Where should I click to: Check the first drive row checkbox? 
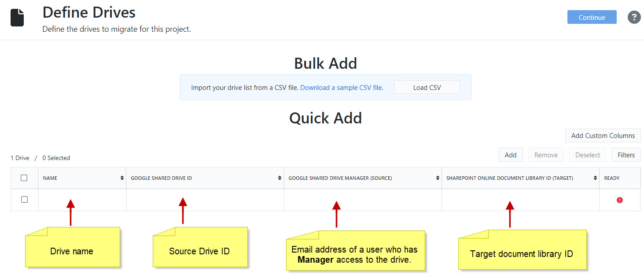(x=24, y=200)
